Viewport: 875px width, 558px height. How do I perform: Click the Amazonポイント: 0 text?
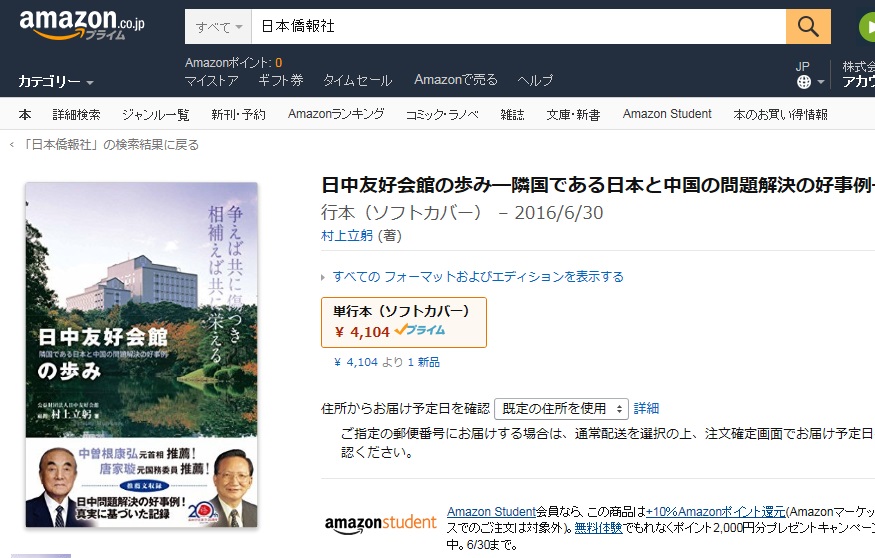[233, 62]
